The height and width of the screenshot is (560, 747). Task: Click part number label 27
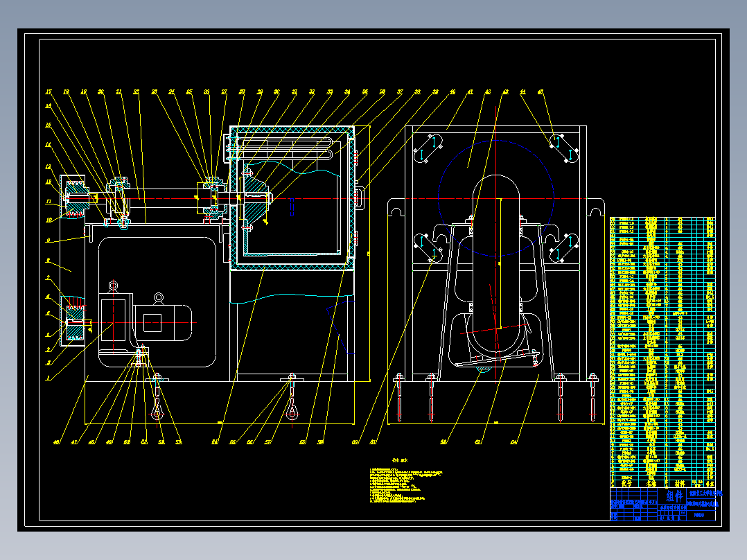click(x=225, y=92)
